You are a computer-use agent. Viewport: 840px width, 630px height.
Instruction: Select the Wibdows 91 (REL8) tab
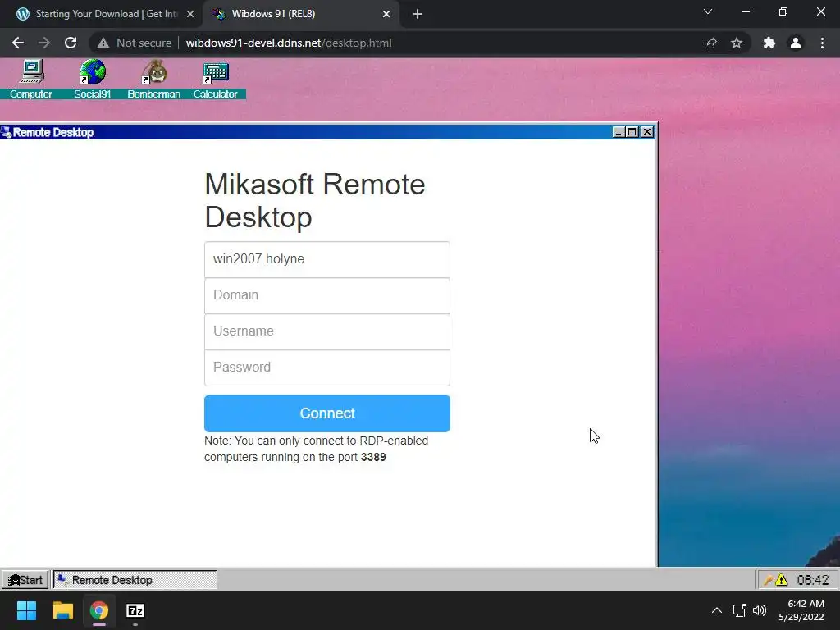point(300,14)
